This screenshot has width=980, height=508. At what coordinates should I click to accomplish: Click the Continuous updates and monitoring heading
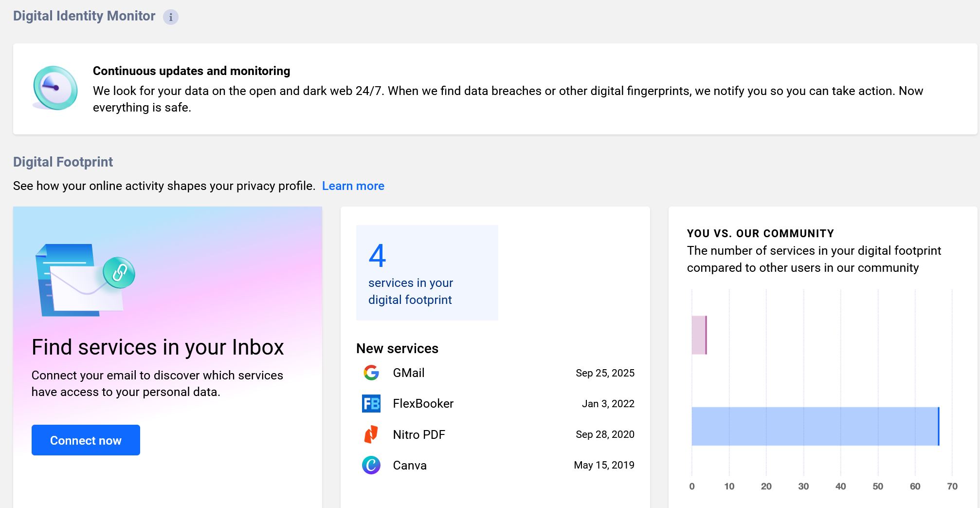191,71
